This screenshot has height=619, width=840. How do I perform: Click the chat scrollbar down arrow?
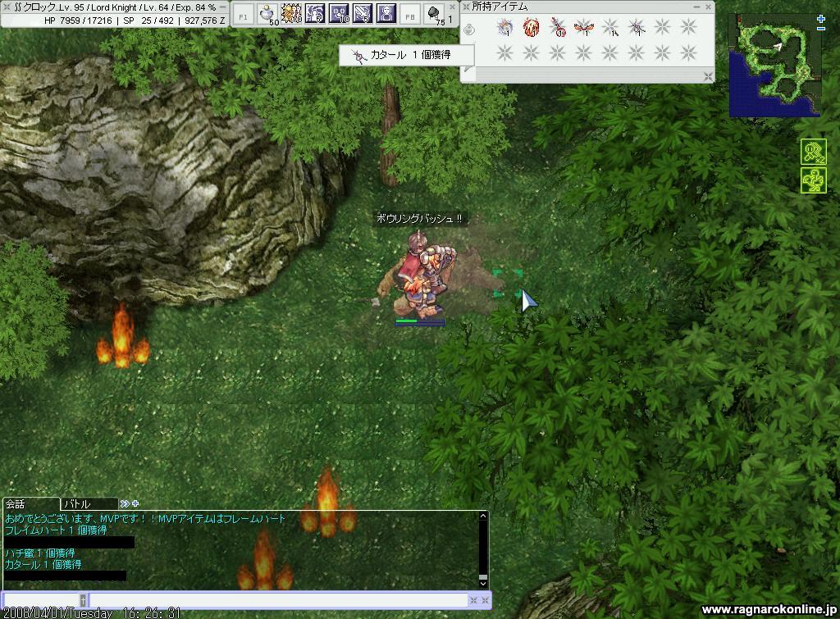point(482,584)
